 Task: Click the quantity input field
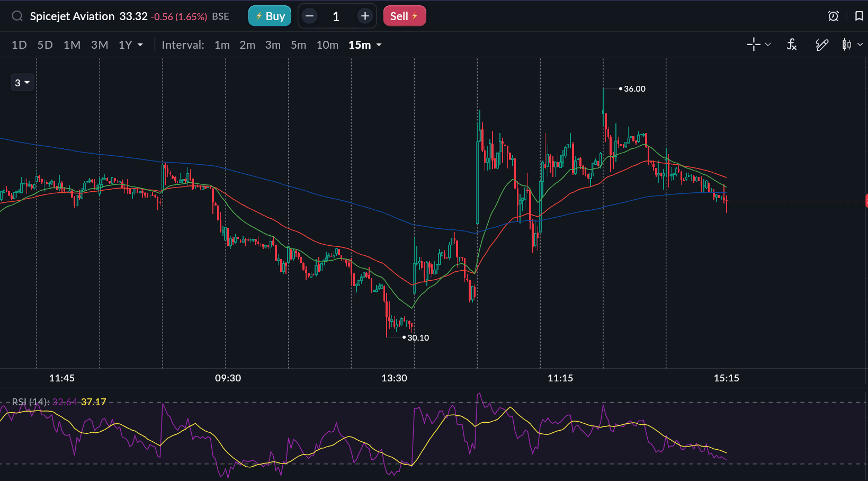(x=336, y=16)
